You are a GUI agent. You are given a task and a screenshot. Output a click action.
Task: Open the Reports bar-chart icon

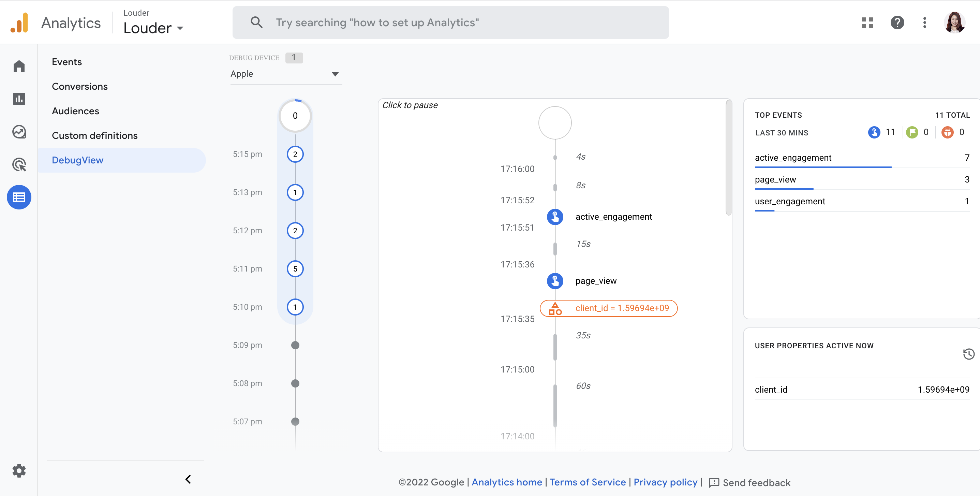(19, 99)
